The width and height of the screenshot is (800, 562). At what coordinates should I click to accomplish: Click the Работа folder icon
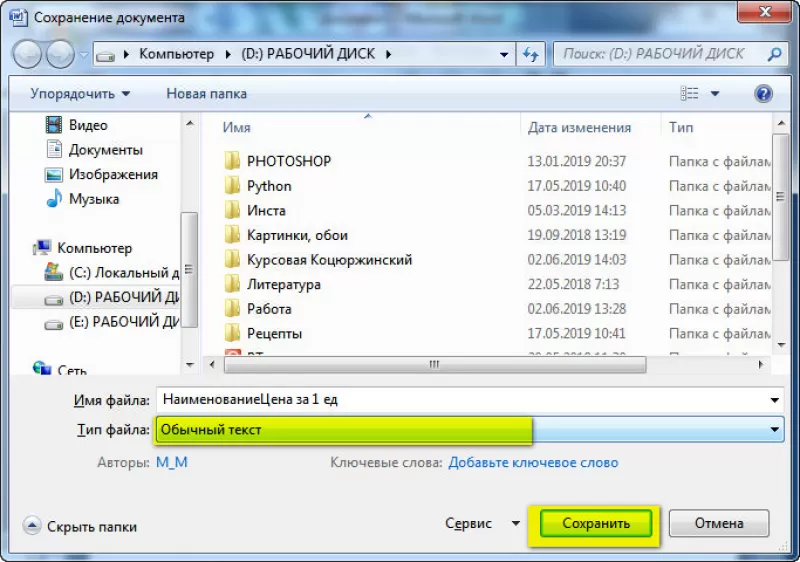pos(232,308)
